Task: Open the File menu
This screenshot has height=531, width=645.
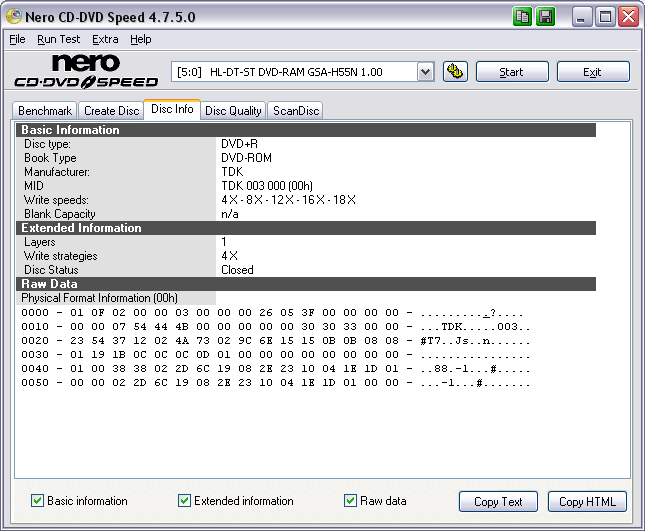Action: [17, 39]
